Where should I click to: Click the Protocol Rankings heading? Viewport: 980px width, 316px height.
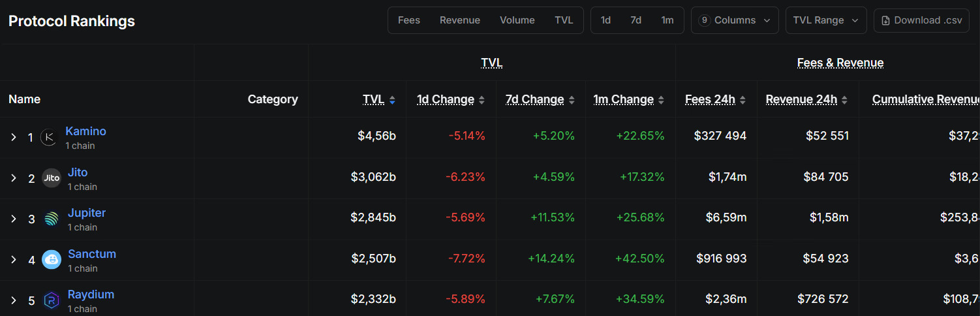coord(72,21)
